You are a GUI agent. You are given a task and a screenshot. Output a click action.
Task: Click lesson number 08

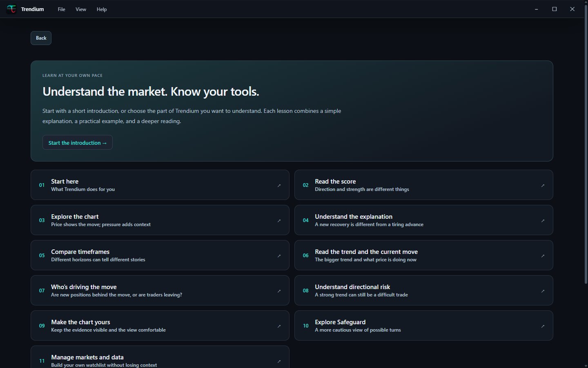(305, 291)
